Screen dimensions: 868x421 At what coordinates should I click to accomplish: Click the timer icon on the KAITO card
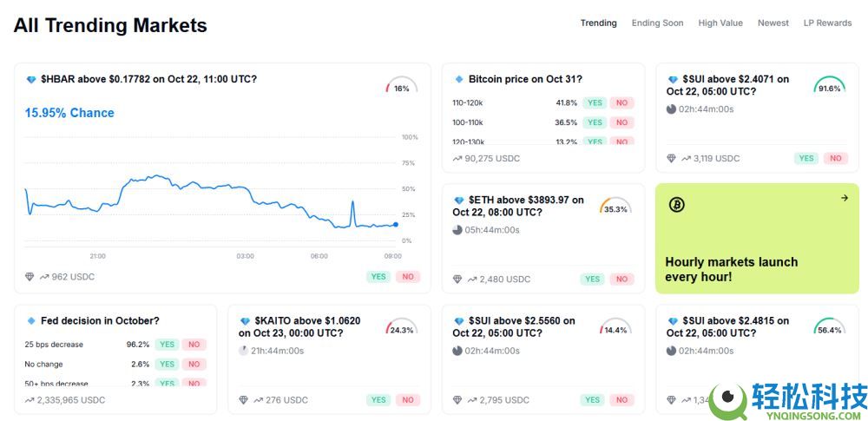pyautogui.click(x=244, y=351)
